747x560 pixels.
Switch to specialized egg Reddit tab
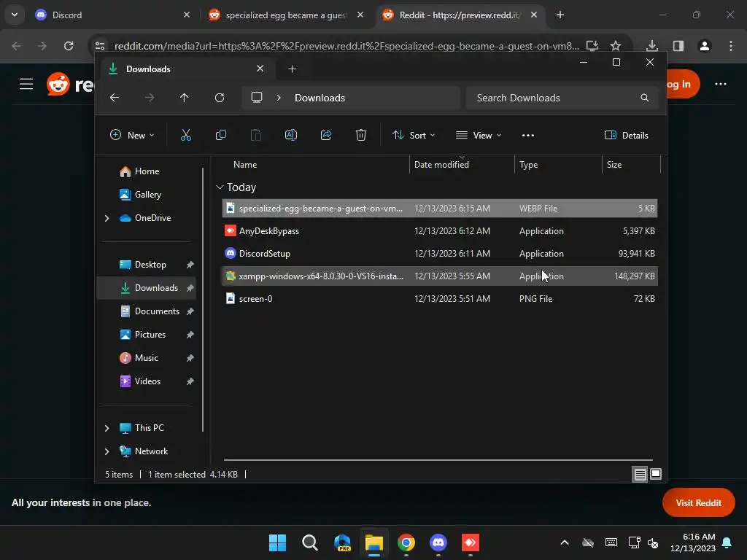(286, 15)
